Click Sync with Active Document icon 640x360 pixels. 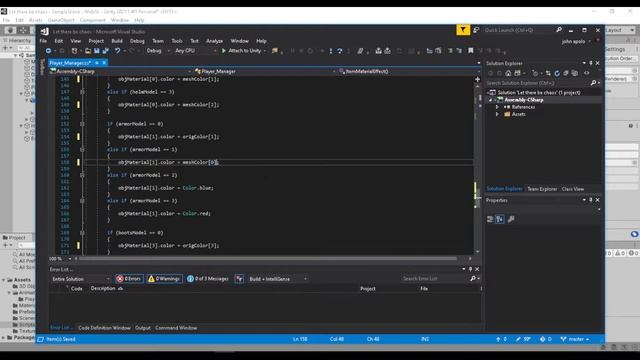click(548, 73)
